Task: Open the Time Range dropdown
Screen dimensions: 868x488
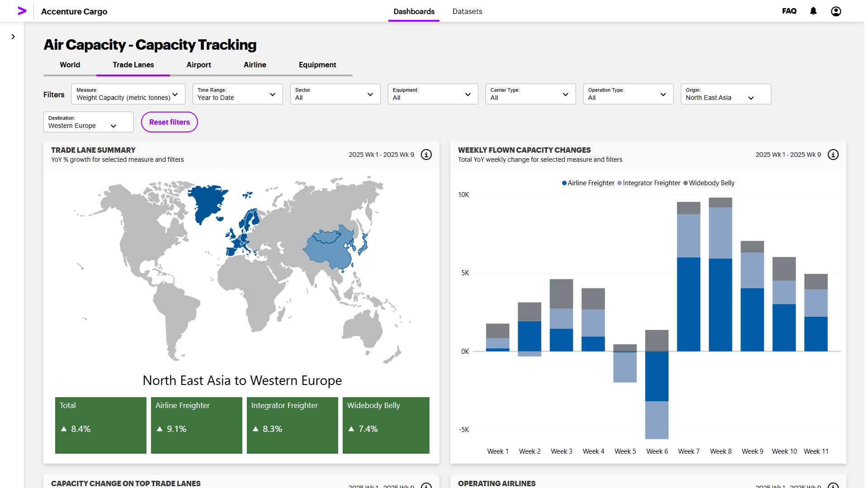Action: coord(237,94)
